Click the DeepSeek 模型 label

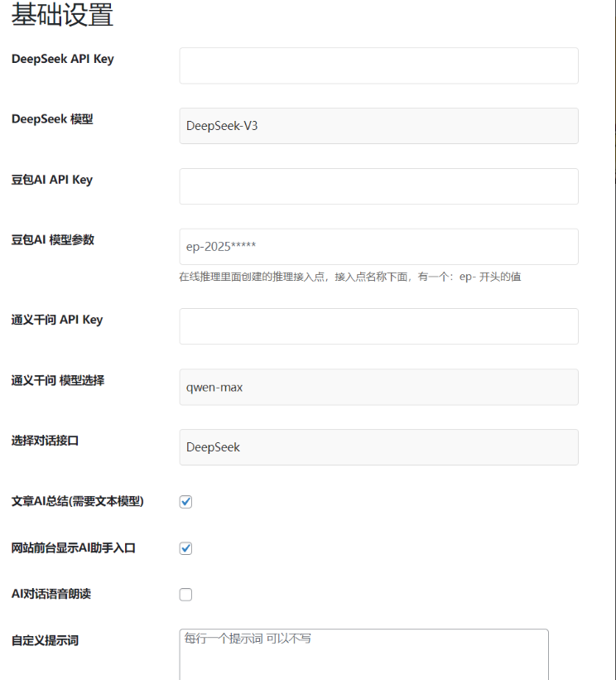52,118
